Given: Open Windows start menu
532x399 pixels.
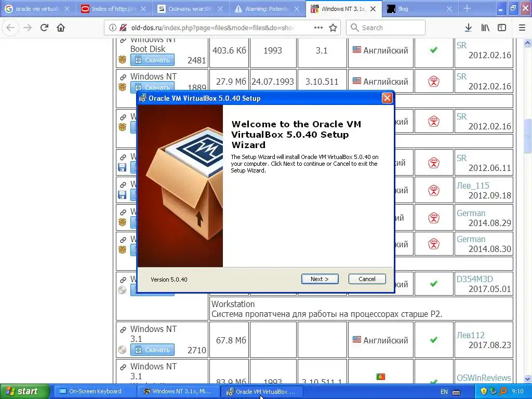Looking at the screenshot, I should pos(24,391).
